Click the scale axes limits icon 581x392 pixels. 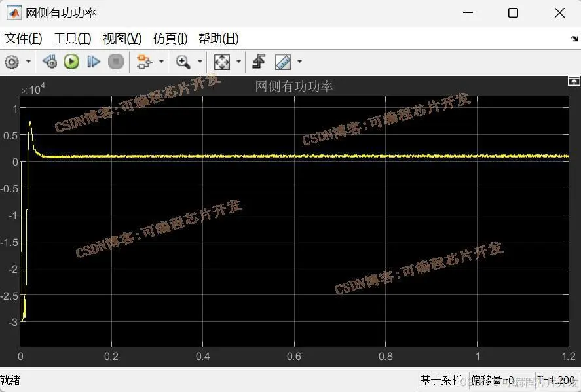coord(222,62)
